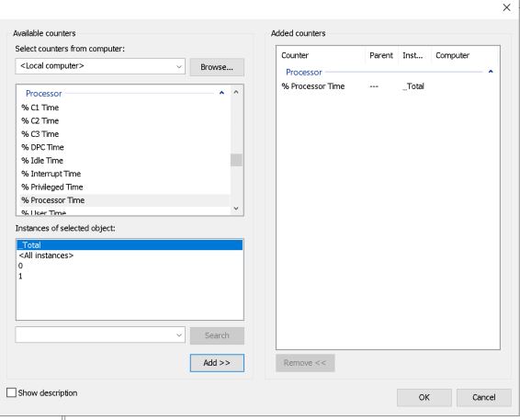Close the dialog with the X icon
Screen dimensions: 520x420
click(506, 7)
